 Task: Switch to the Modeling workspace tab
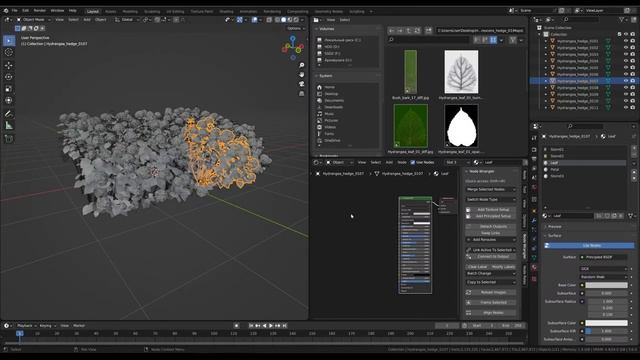tap(130, 11)
